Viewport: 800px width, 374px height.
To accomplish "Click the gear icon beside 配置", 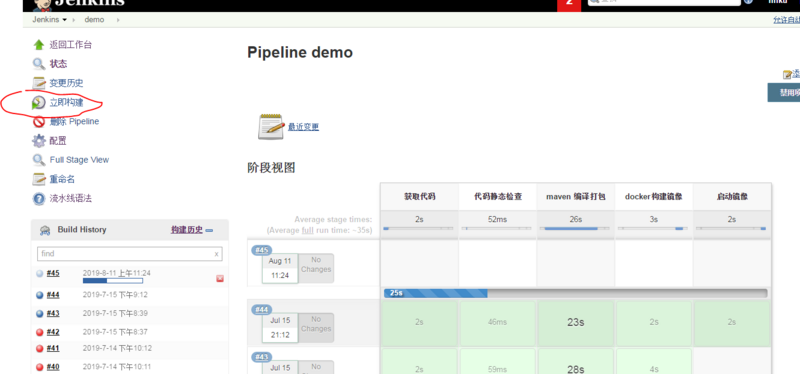I will coord(39,141).
